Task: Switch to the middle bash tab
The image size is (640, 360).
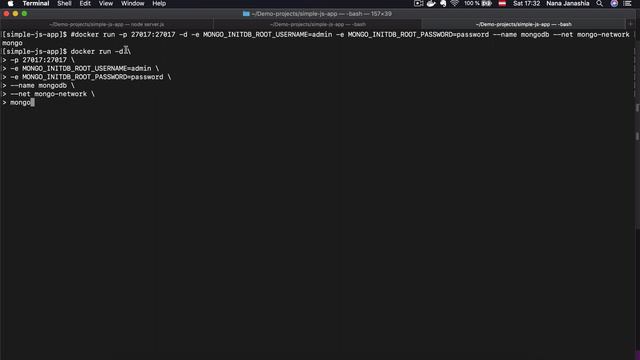Action: [318, 24]
